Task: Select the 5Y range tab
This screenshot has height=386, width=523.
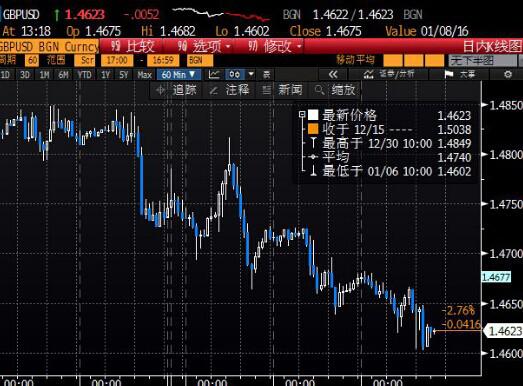Action: click(x=124, y=74)
